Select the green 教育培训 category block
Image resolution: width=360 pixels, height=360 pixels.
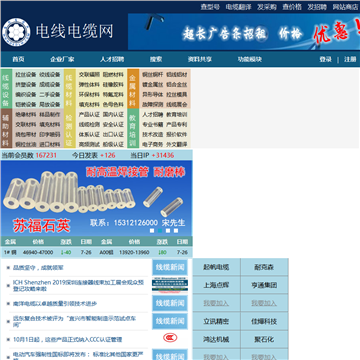pyautogui.click(x=133, y=128)
